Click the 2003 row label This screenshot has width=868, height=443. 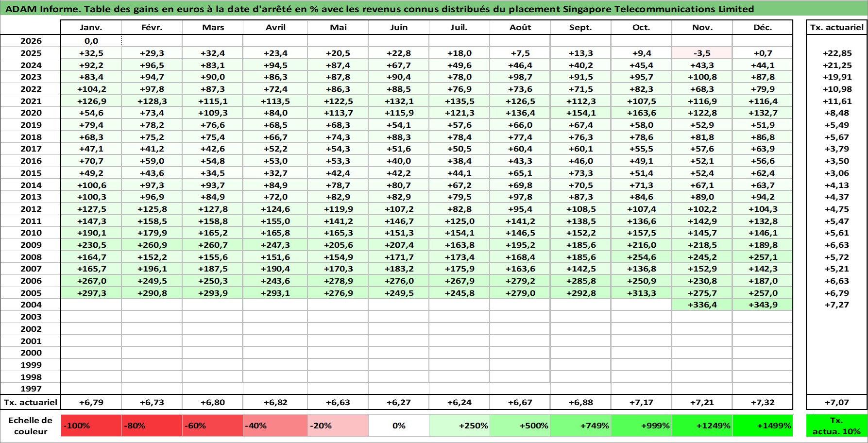pyautogui.click(x=31, y=317)
